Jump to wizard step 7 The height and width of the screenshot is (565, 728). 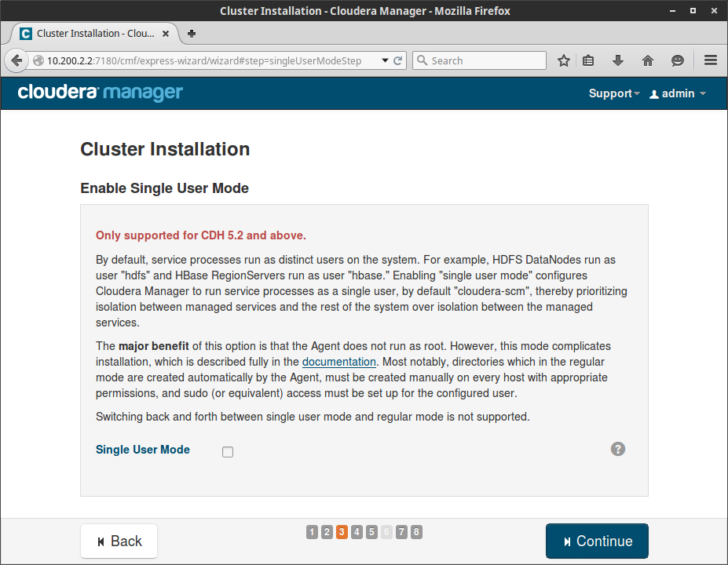pyautogui.click(x=401, y=532)
